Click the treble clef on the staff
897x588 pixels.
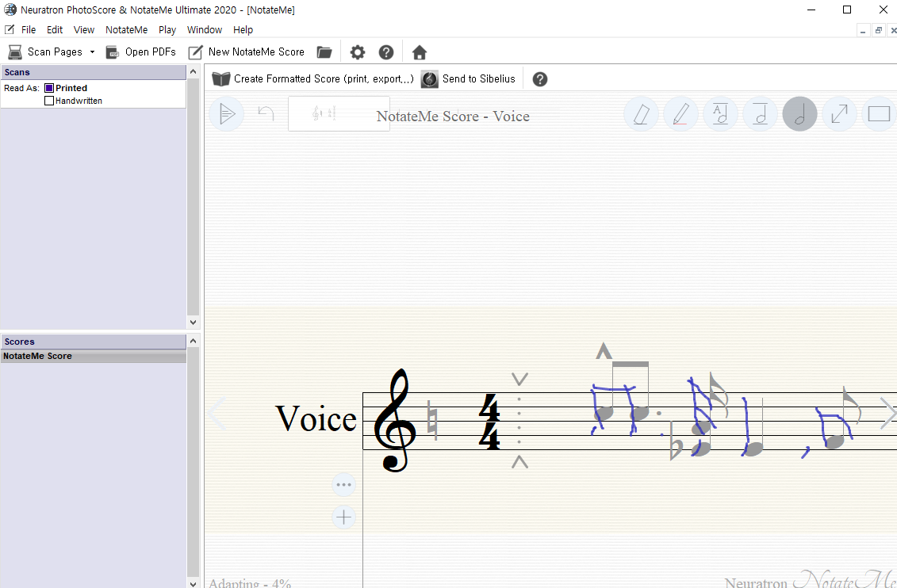tap(395, 420)
